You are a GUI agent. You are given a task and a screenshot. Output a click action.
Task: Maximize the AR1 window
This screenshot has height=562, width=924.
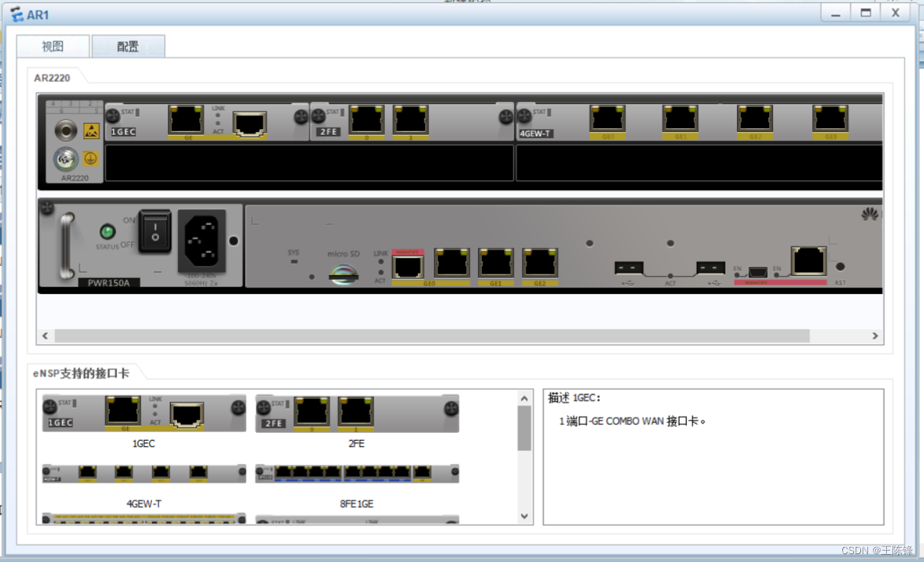point(866,13)
